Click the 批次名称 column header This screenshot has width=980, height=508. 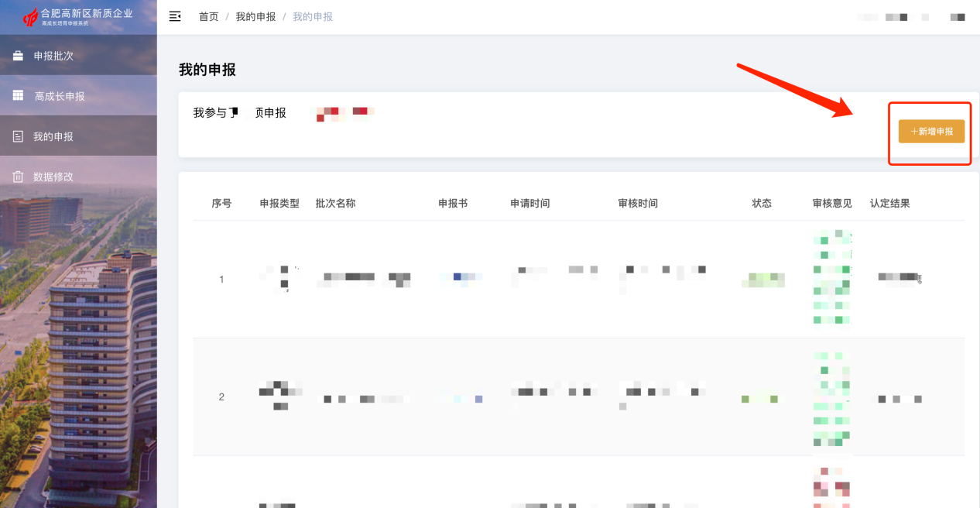[335, 203]
